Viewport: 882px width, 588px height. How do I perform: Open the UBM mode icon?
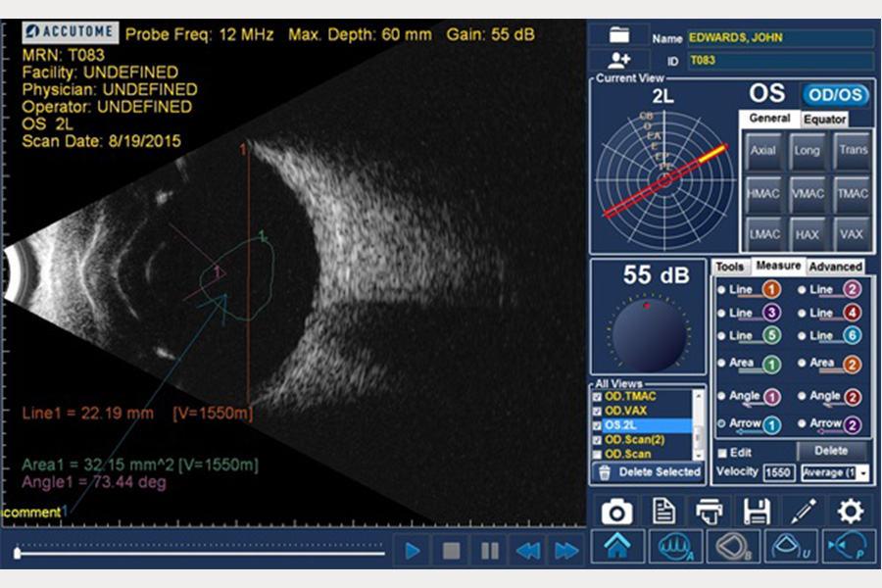792,546
